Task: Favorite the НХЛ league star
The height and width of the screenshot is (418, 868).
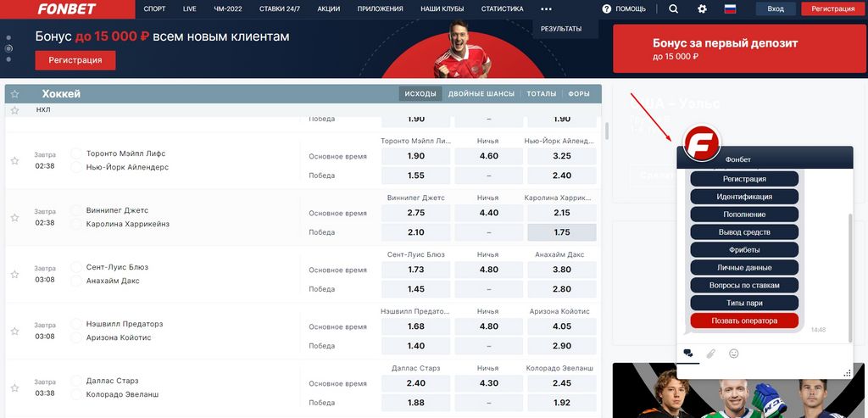Action: pos(15,110)
